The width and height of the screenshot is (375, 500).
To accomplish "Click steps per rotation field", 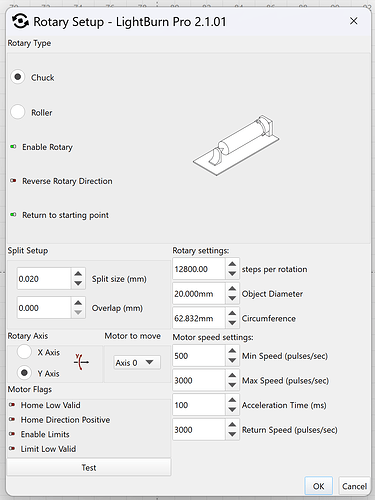I will [199, 269].
